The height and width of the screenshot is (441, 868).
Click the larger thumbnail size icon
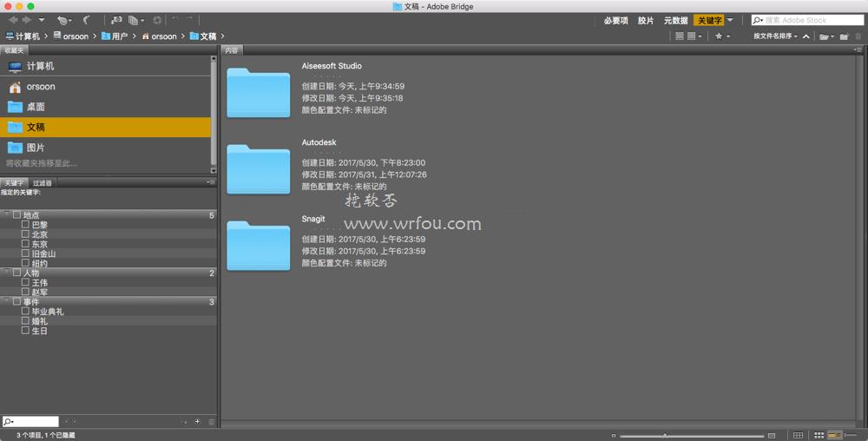pos(772,436)
